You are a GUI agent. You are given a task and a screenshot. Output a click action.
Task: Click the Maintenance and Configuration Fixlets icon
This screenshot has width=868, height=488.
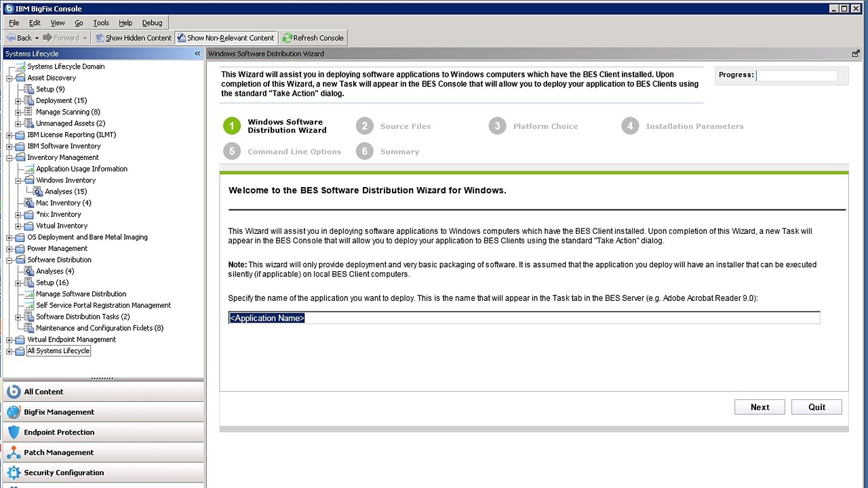[29, 328]
